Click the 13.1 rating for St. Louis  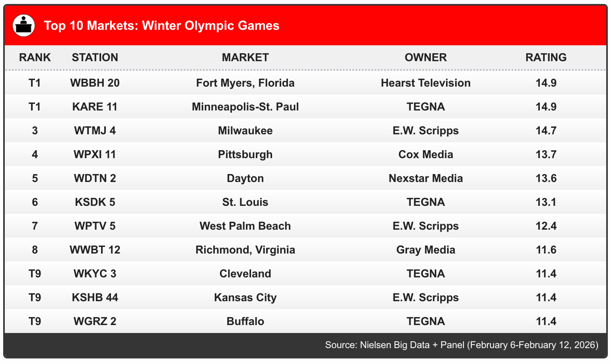[x=546, y=202]
